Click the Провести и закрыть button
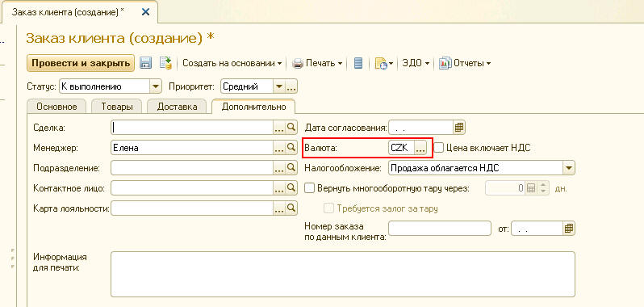 [x=81, y=63]
